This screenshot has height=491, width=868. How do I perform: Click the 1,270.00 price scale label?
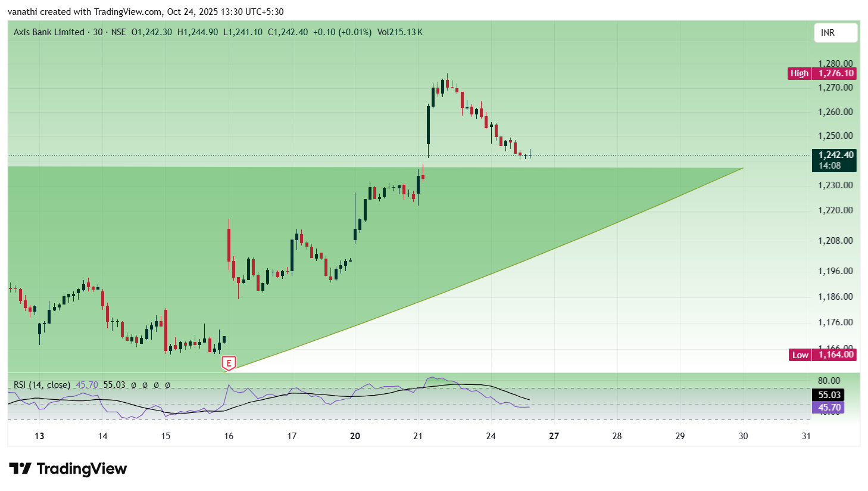click(x=835, y=87)
